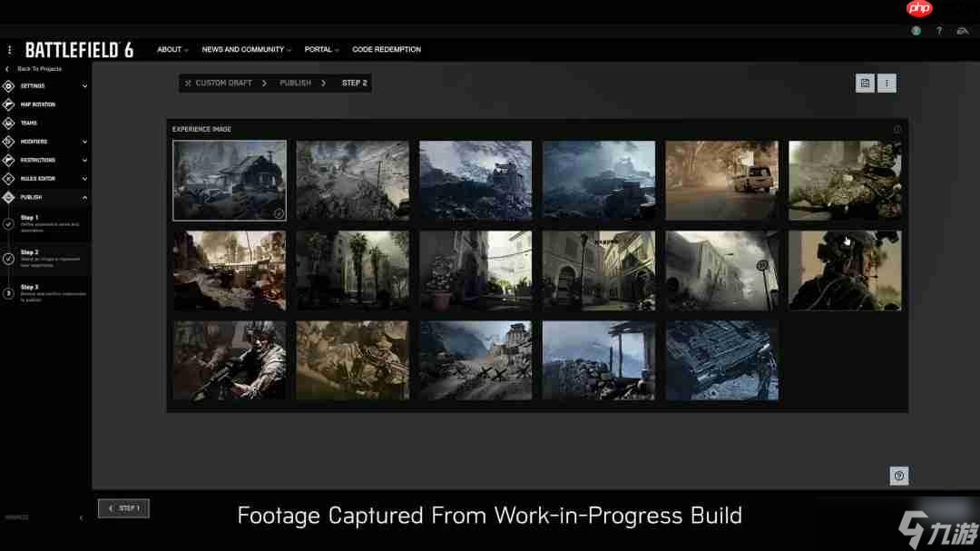Open the three-dot menu beside Battlefield 6 logo
The height and width of the screenshot is (551, 980).
click(9, 49)
